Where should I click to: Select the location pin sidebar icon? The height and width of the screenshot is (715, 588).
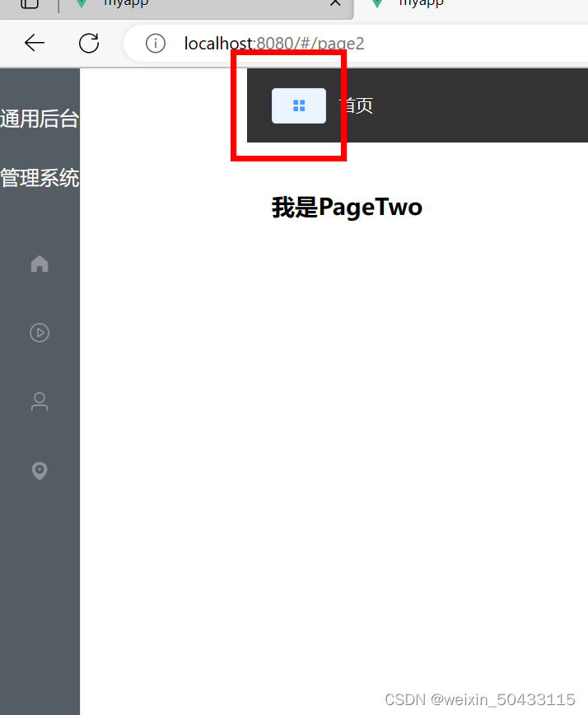pos(40,470)
